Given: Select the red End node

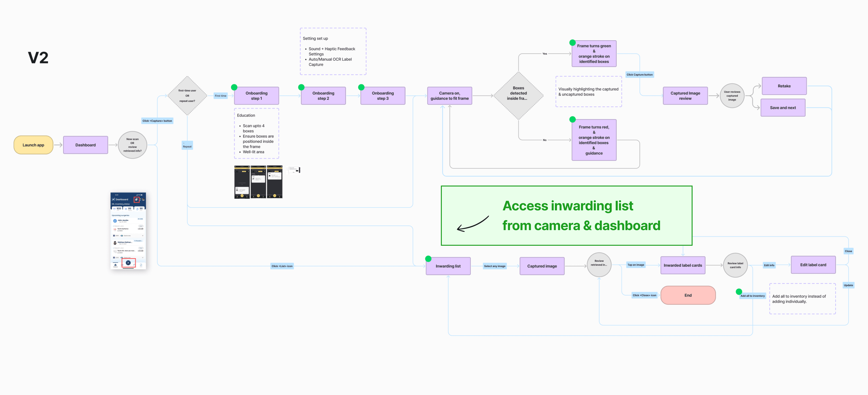Looking at the screenshot, I should pyautogui.click(x=688, y=295).
